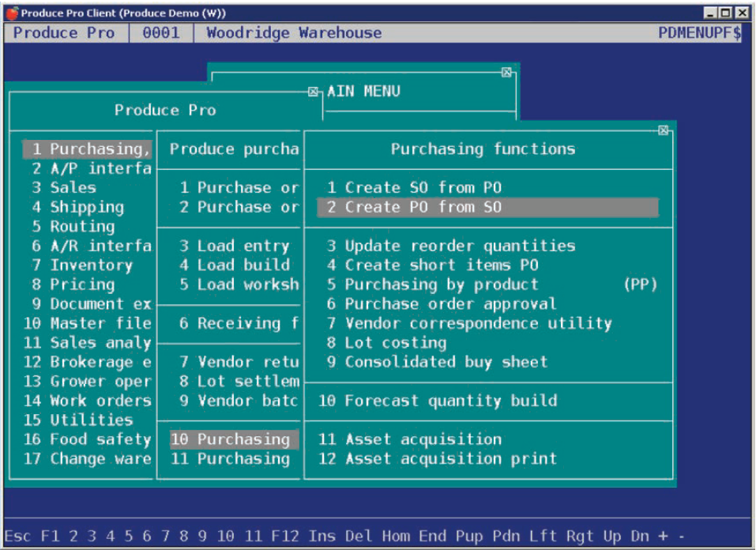Select 5 Routing from main menu
Viewport: 756px width, 550px height.
pos(73,226)
